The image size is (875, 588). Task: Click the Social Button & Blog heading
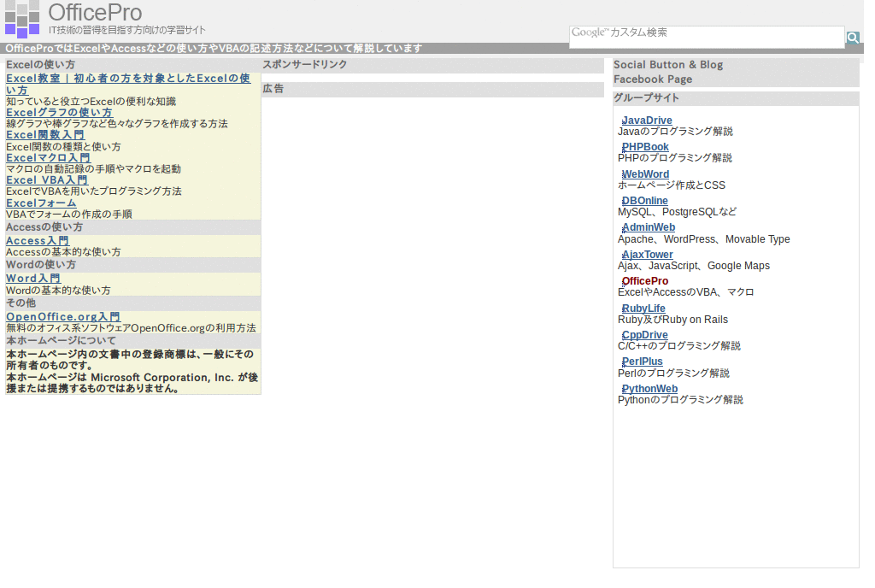click(668, 65)
